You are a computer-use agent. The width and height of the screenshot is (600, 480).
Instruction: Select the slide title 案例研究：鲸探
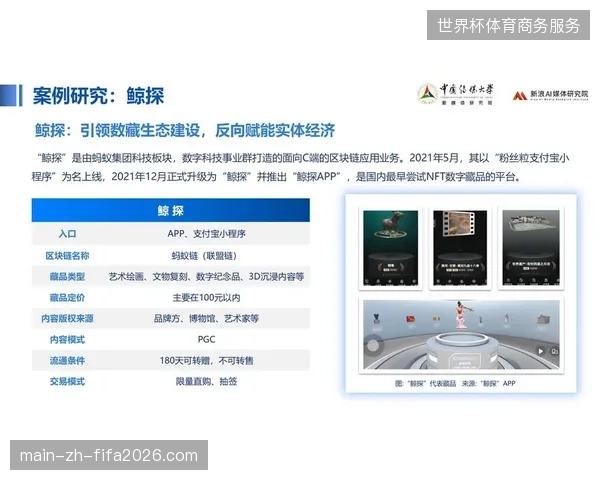[x=98, y=96]
